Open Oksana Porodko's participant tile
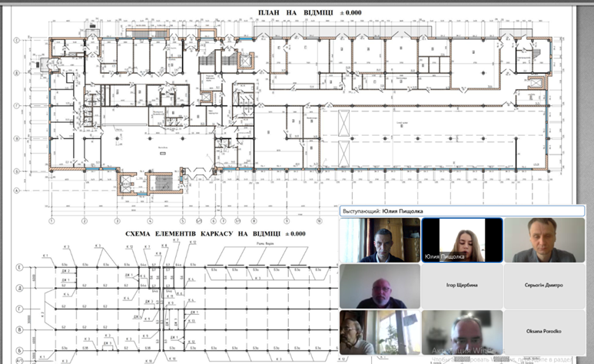The image size is (594, 364). click(x=544, y=333)
